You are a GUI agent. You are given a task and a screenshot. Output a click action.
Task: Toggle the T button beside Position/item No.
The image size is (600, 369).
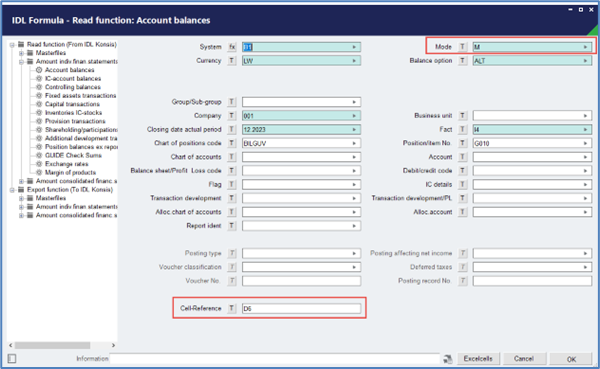coord(463,143)
